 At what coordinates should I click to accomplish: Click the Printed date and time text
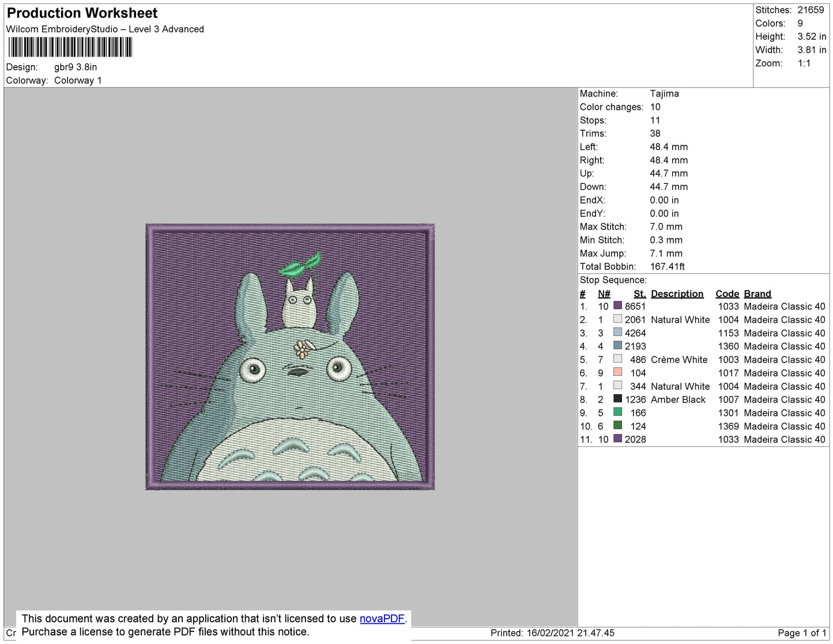(552, 632)
